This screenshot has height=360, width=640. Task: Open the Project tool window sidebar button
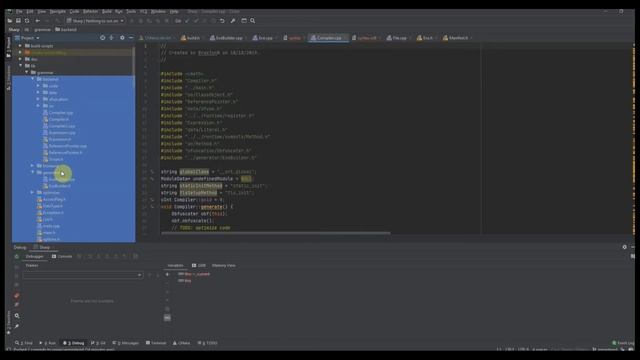coord(8,46)
